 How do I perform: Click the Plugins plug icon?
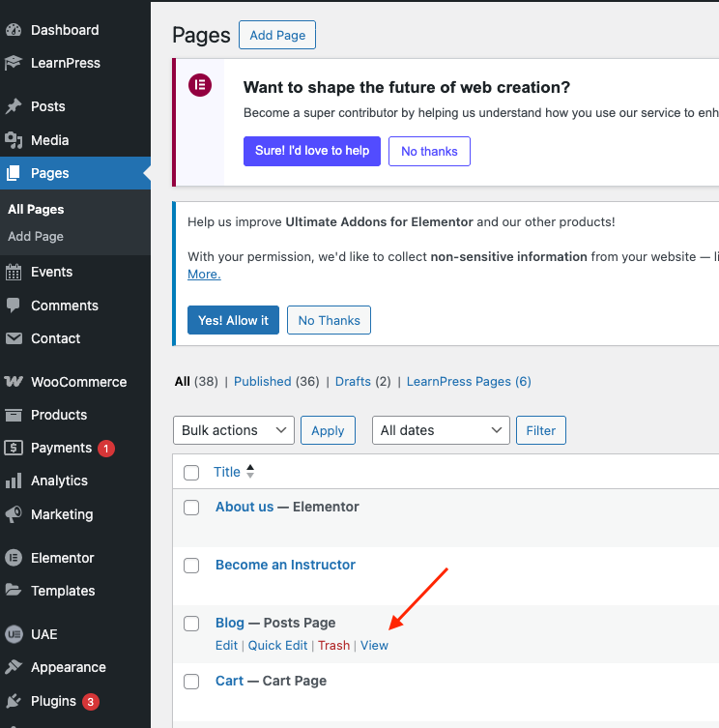tap(14, 701)
